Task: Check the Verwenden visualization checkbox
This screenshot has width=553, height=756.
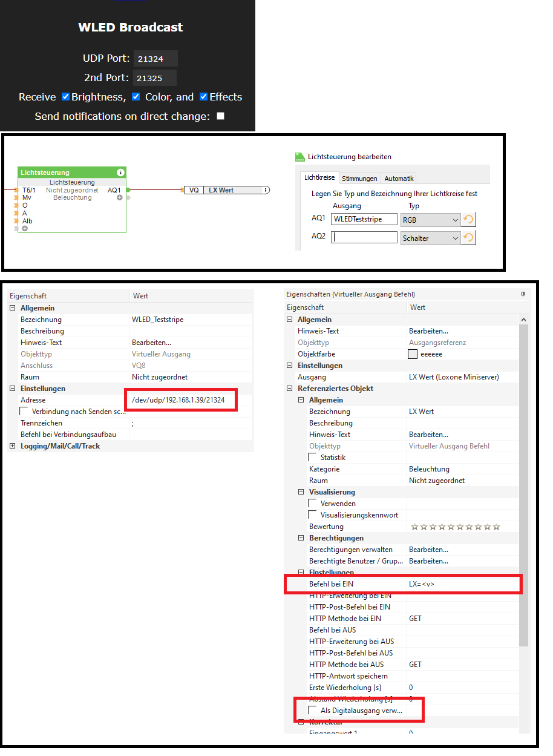Action: point(313,504)
